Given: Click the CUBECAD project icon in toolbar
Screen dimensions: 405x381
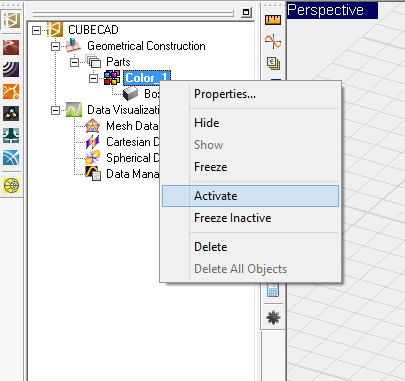Looking at the screenshot, I should click(x=11, y=20).
